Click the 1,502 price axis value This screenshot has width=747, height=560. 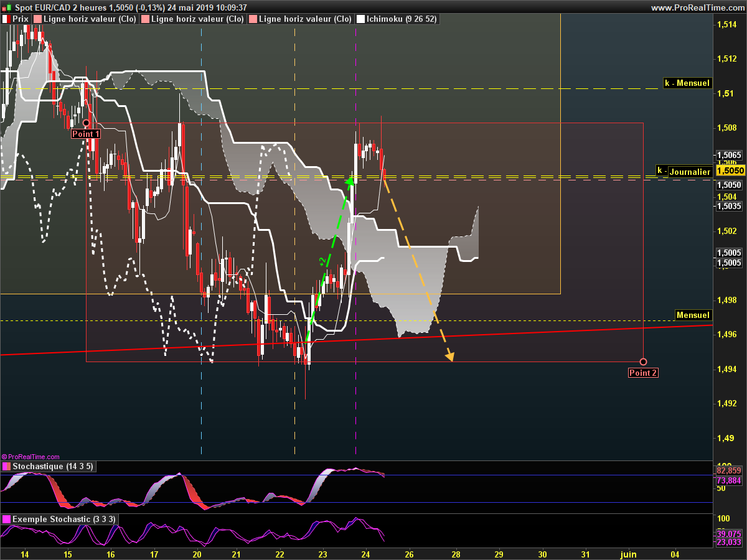tap(726, 231)
